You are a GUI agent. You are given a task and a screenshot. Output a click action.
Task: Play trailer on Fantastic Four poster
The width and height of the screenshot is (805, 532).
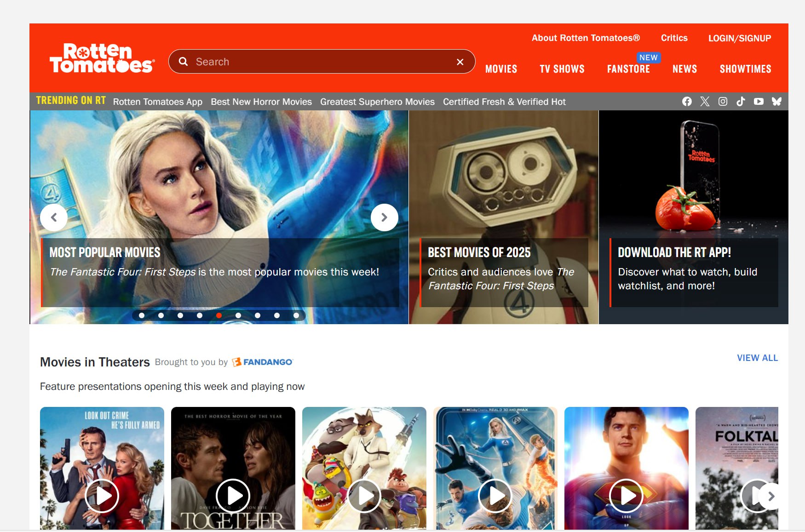pos(495,496)
